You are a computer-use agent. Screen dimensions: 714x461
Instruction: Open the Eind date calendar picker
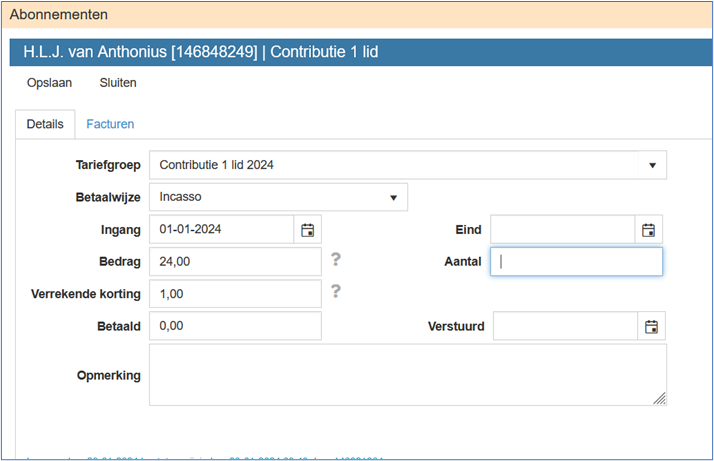(648, 230)
